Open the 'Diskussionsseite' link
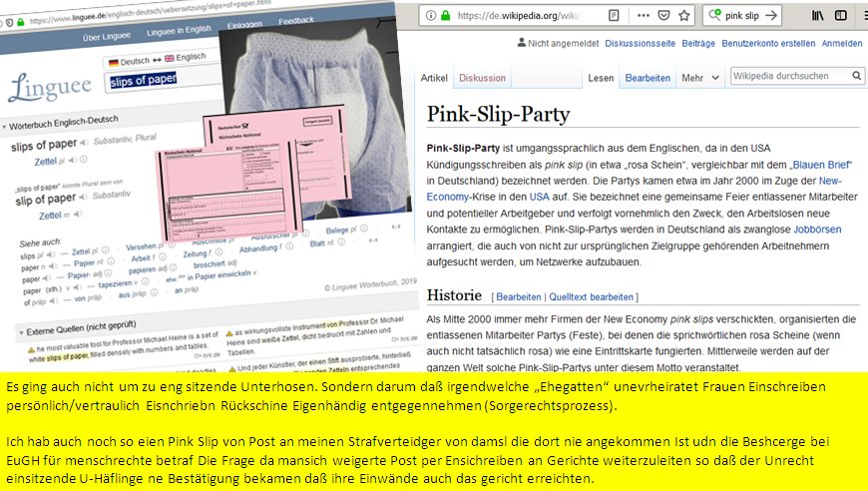The width and height of the screenshot is (868, 491). [640, 43]
